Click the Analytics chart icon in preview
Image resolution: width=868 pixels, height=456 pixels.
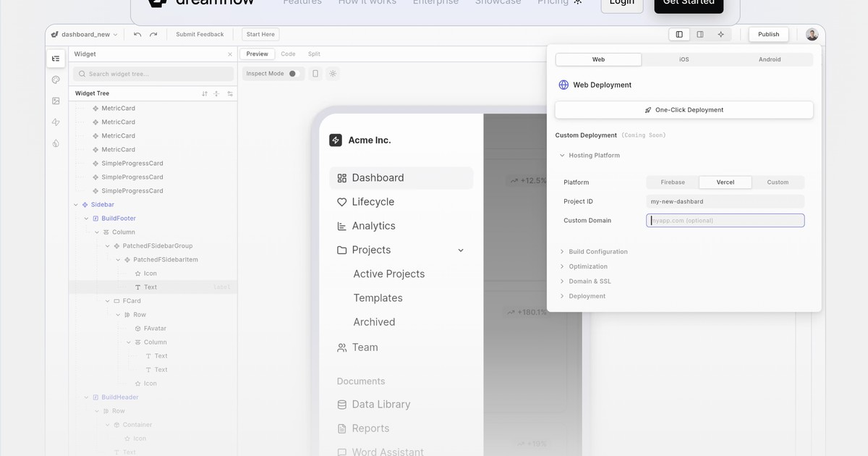pos(342,226)
